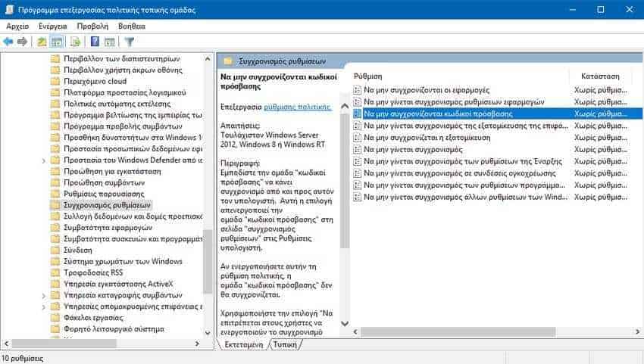Click the application icon in title bar
This screenshot has width=644, height=364.
pos(9,9)
